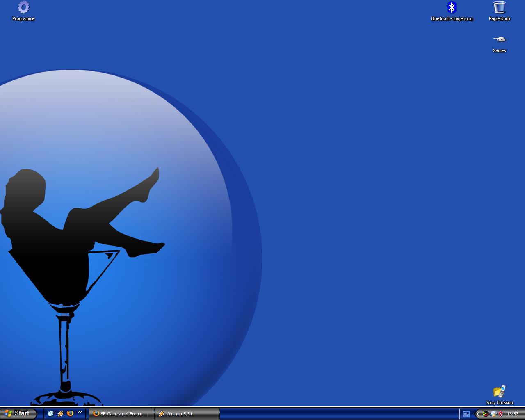Launch Firefox from Quick Launch
This screenshot has width=525, height=420.
pos(70,413)
